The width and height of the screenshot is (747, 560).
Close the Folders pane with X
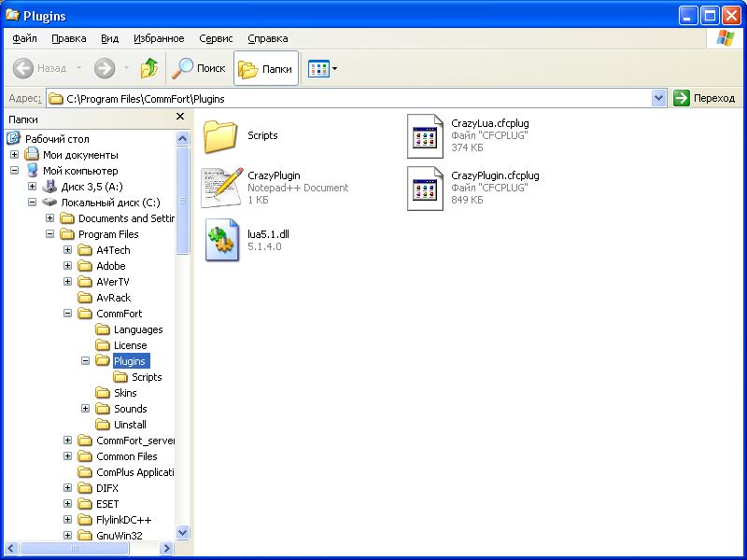click(x=180, y=118)
